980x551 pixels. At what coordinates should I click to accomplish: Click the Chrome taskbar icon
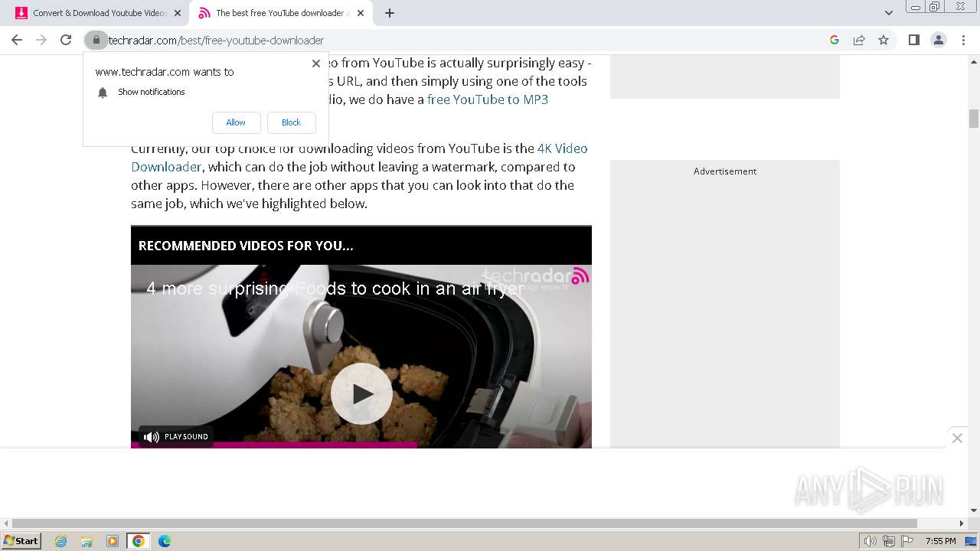(139, 541)
